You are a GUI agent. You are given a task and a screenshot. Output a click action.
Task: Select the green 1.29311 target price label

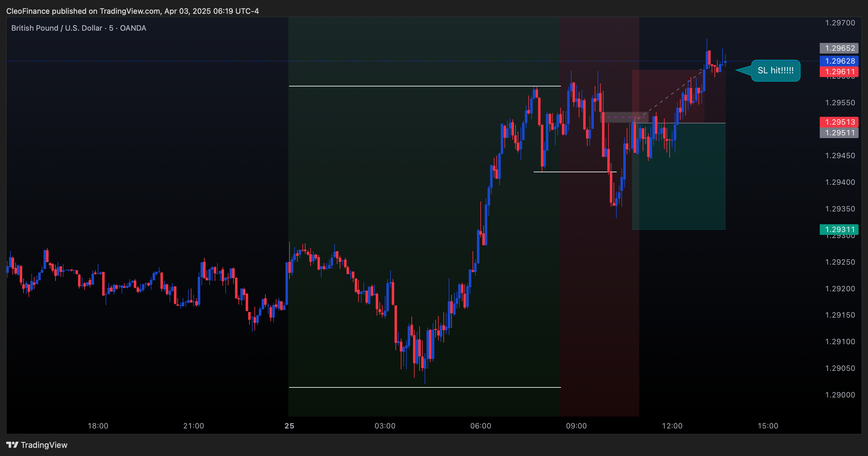(839, 229)
